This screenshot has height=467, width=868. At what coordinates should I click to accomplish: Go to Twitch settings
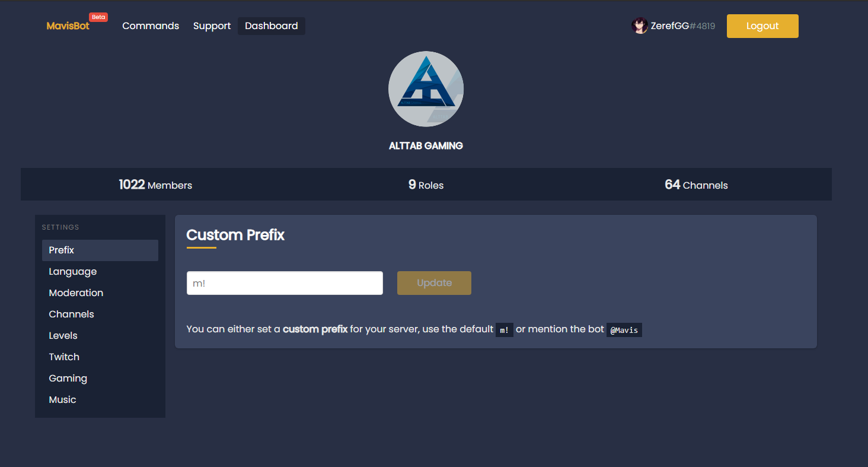[x=64, y=357]
